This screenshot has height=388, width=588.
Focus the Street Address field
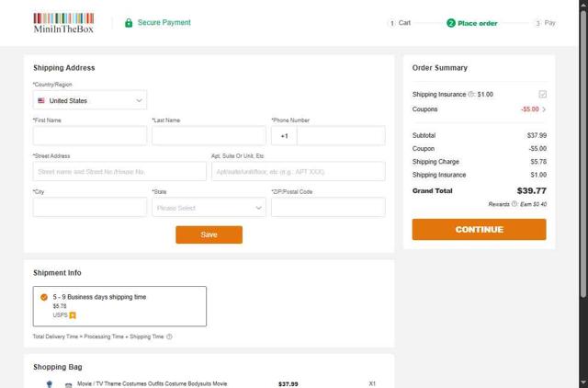click(119, 172)
